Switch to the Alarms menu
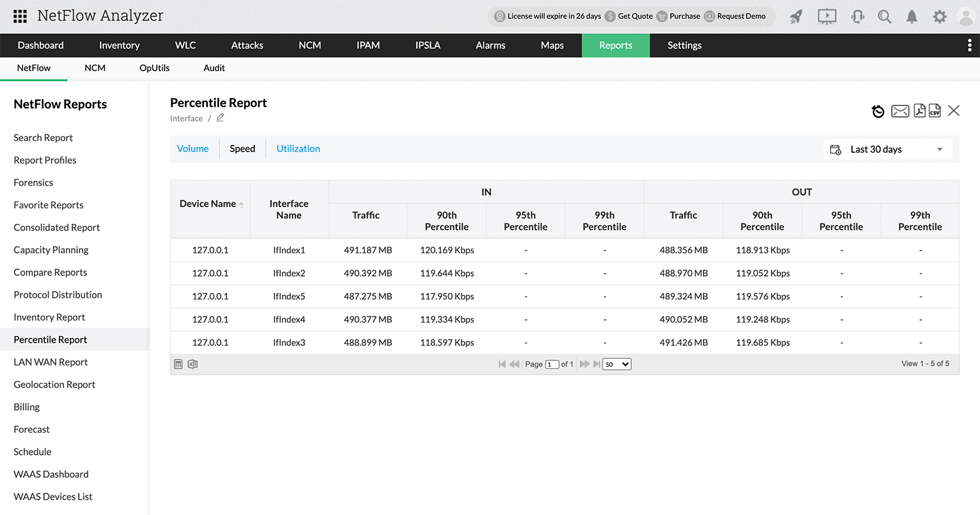The image size is (980, 515). click(x=490, y=45)
